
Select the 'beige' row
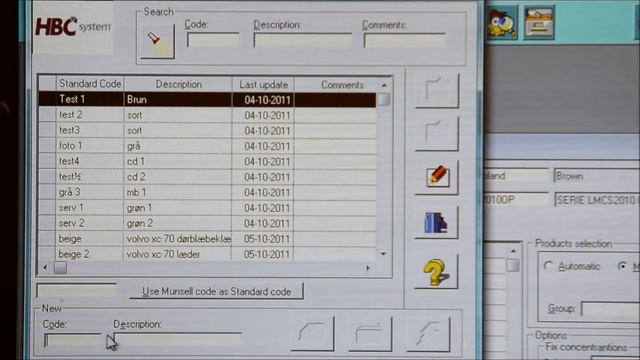pos(207,239)
